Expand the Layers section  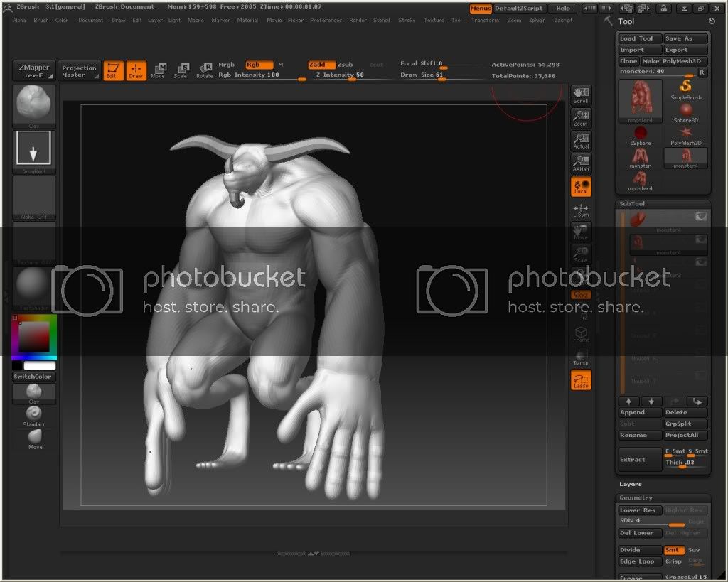(x=630, y=484)
